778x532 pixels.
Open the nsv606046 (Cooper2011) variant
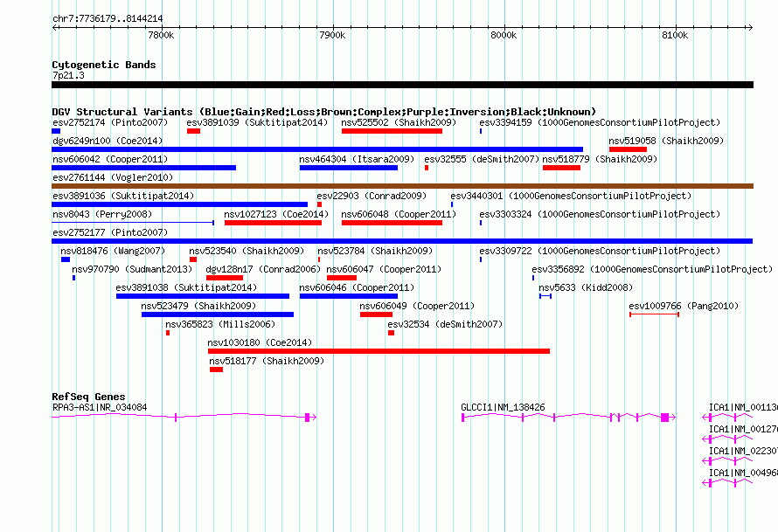pos(348,296)
